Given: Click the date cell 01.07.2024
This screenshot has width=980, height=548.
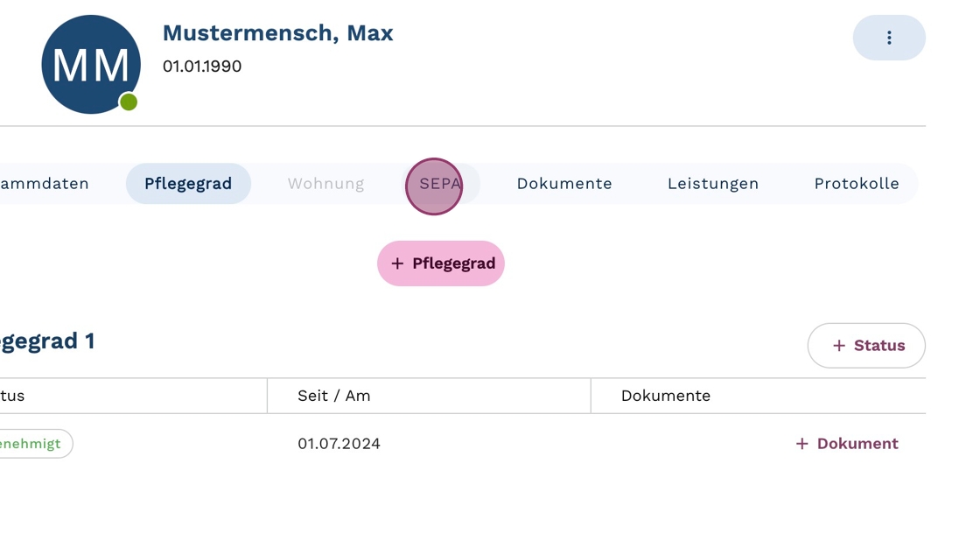Looking at the screenshot, I should point(339,444).
